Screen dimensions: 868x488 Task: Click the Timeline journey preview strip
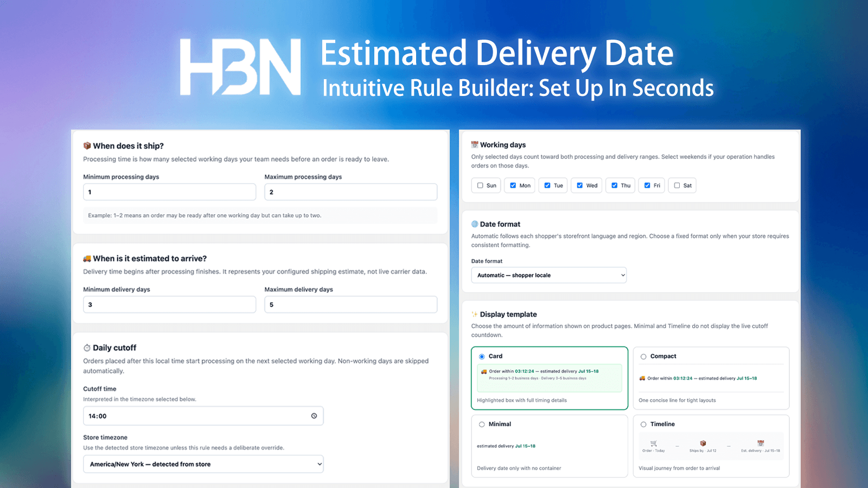click(x=711, y=446)
